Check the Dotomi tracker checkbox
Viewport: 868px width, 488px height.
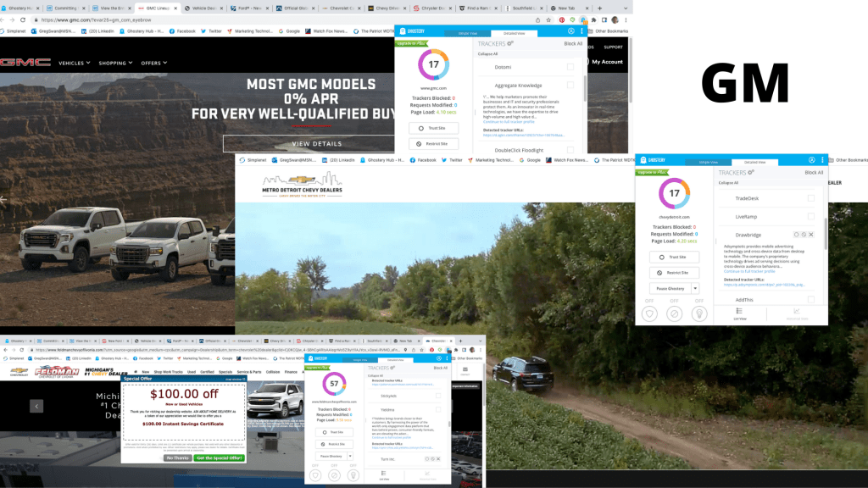coord(570,66)
